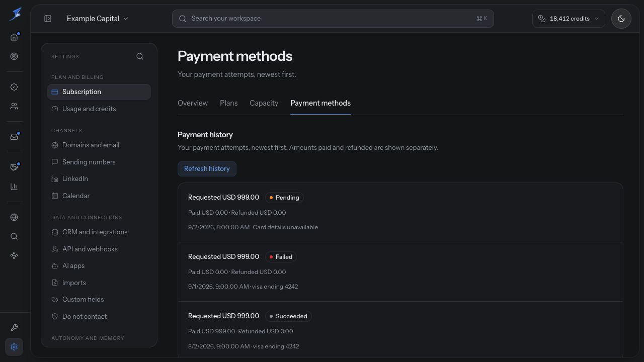Image resolution: width=644 pixels, height=362 pixels.
Task: Open the checkmark badge icon in rail
Action: tap(14, 87)
